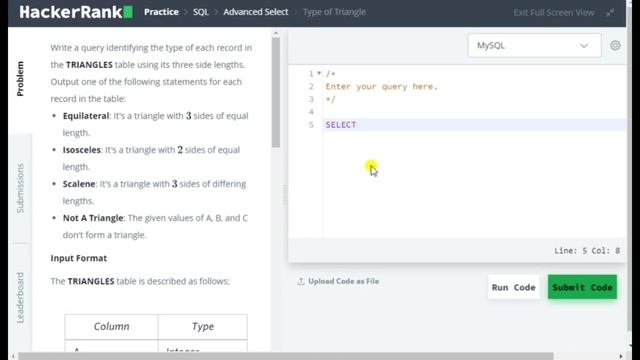Image resolution: width=640 pixels, height=360 pixels.
Task: Click the 'Column' table header
Action: [x=111, y=327]
